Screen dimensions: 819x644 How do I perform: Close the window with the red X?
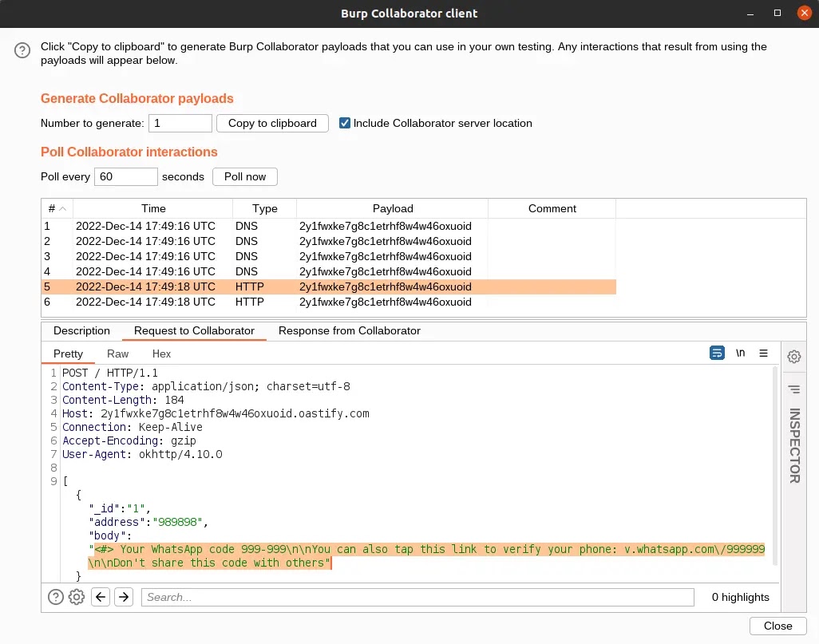805,13
